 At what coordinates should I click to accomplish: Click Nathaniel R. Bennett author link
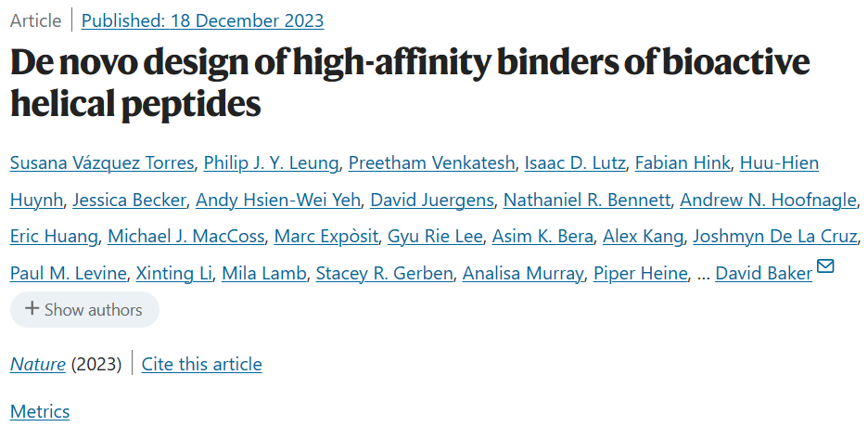[x=587, y=200]
